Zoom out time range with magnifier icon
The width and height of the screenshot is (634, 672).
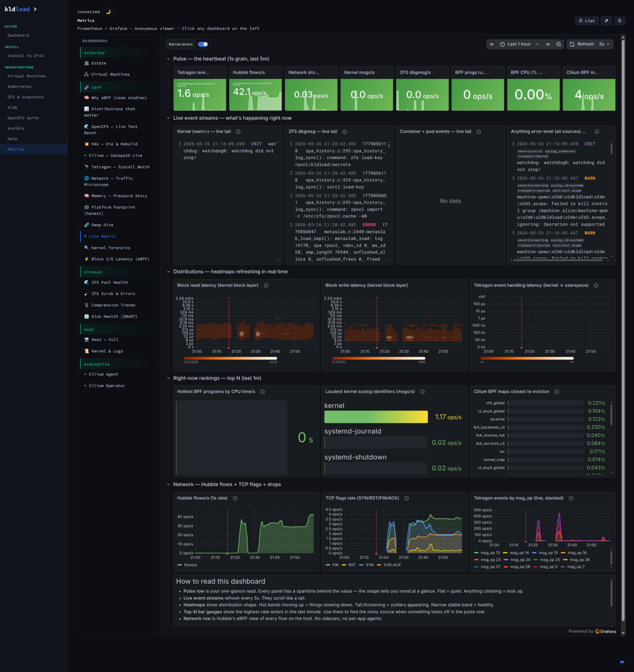coord(559,44)
